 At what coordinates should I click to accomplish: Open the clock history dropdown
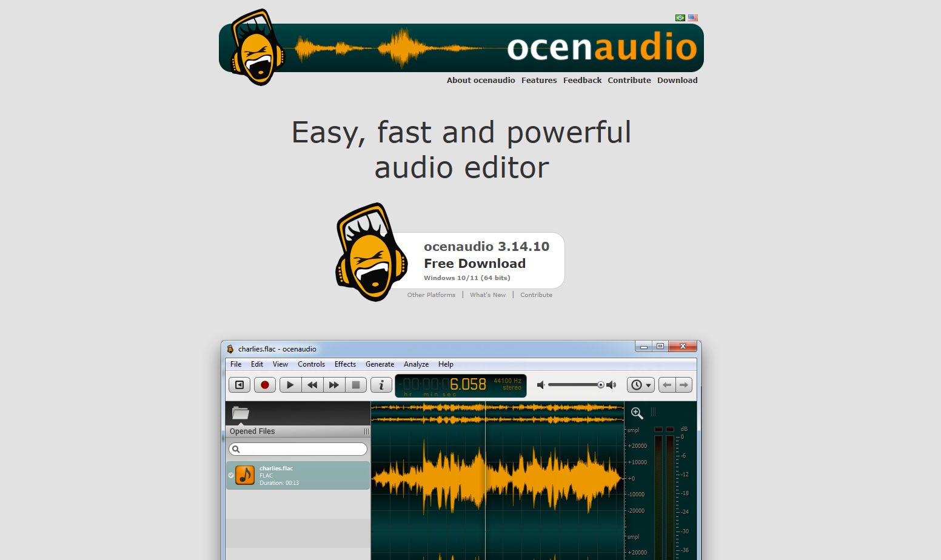641,385
